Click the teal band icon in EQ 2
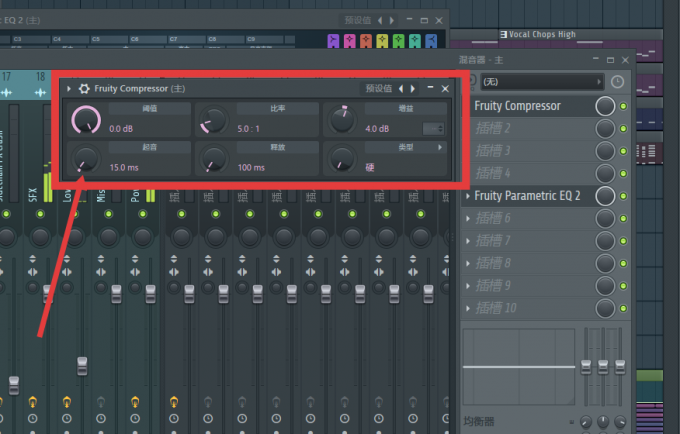 click(415, 41)
